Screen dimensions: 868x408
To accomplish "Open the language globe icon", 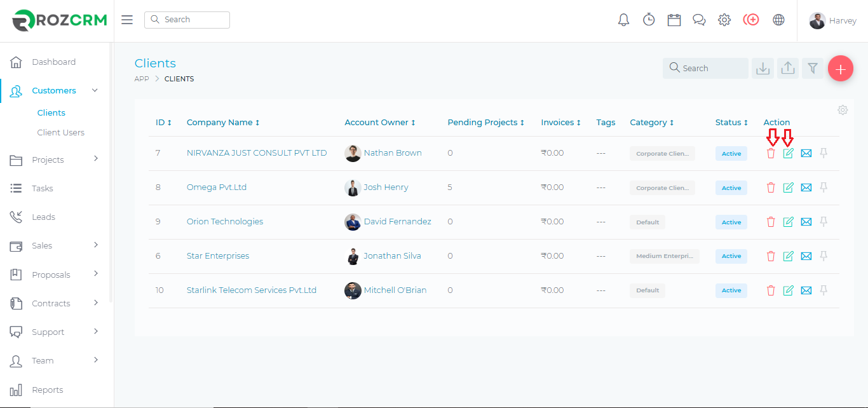I will click(778, 20).
